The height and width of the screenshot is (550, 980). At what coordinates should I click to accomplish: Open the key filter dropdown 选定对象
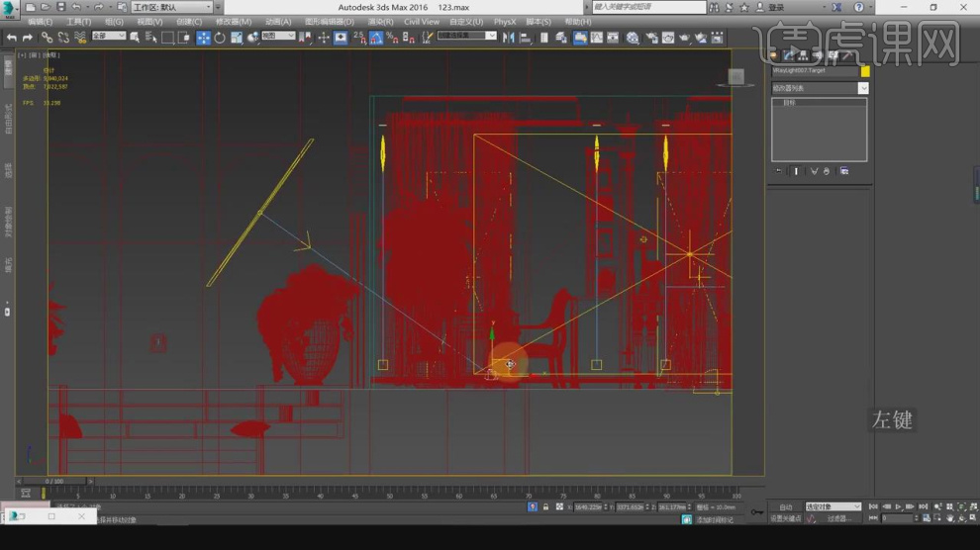click(833, 506)
